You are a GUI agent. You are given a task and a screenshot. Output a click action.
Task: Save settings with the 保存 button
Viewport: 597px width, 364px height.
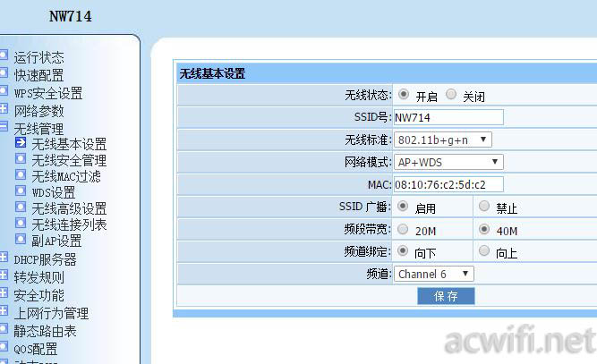point(446,296)
